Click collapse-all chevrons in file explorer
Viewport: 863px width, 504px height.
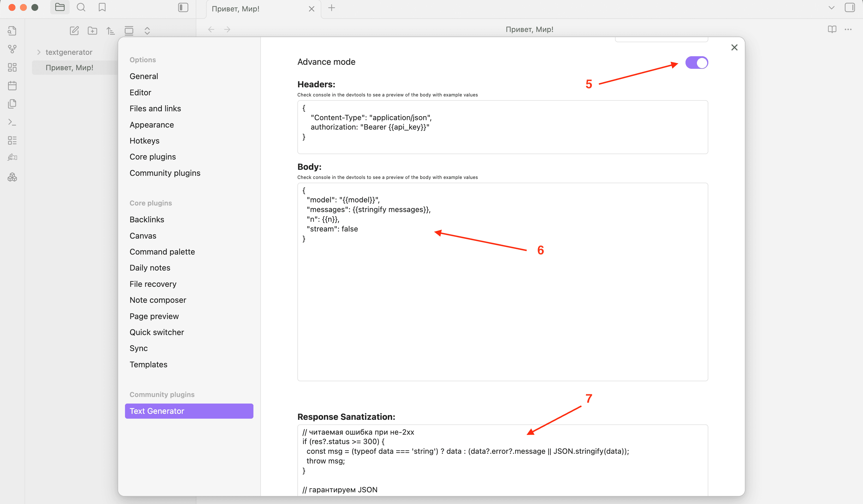click(147, 31)
